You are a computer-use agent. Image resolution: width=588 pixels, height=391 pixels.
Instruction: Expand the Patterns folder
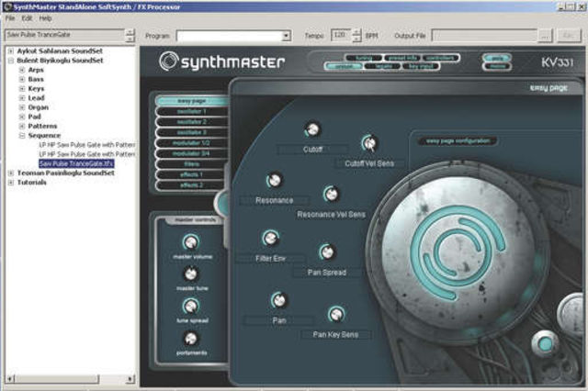coord(22,126)
